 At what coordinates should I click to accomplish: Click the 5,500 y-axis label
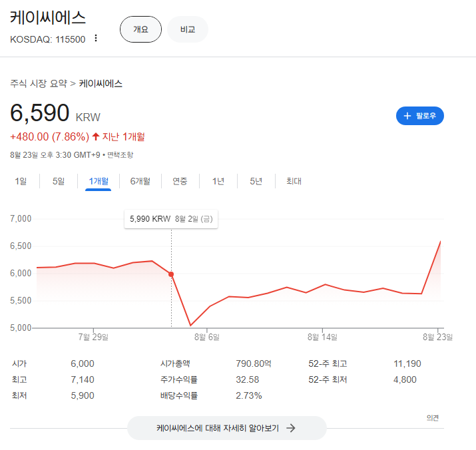[21, 301]
